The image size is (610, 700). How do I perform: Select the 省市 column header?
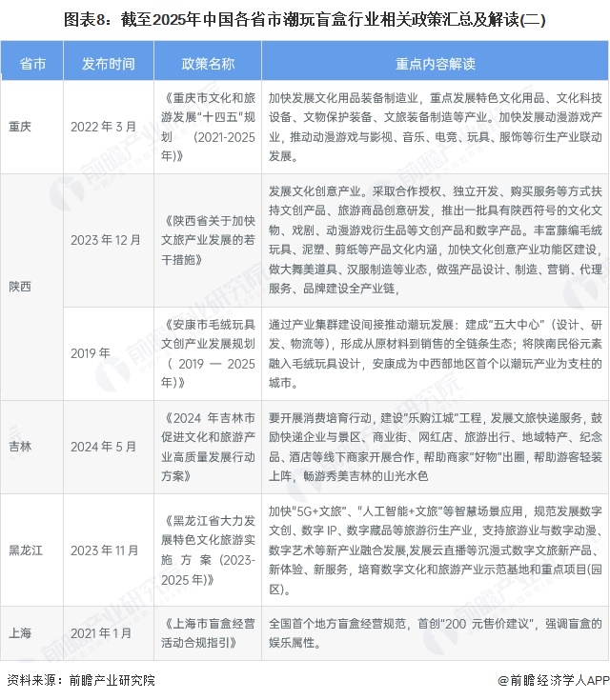click(31, 63)
